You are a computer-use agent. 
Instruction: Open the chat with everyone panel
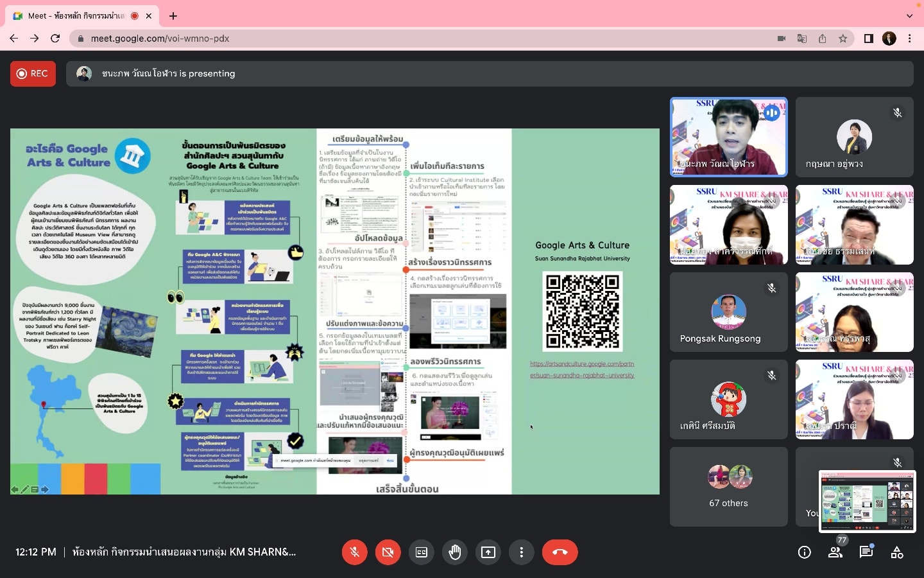(866, 552)
